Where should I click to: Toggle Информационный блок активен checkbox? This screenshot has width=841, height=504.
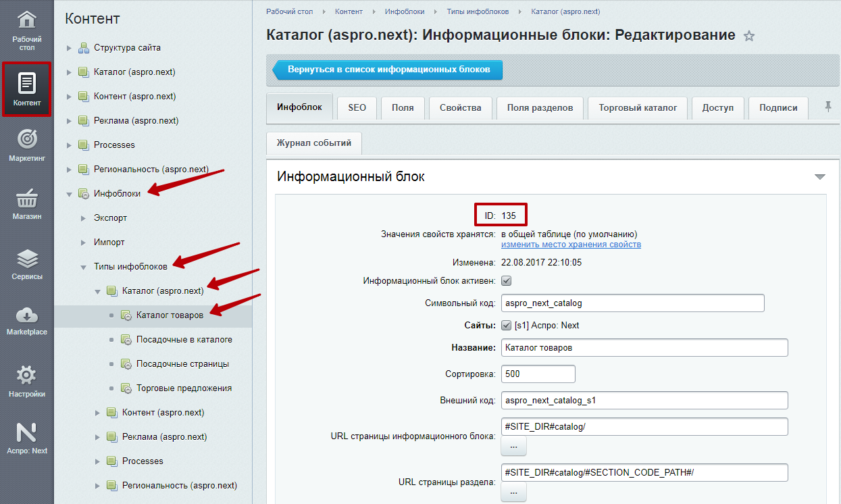pyautogui.click(x=506, y=280)
